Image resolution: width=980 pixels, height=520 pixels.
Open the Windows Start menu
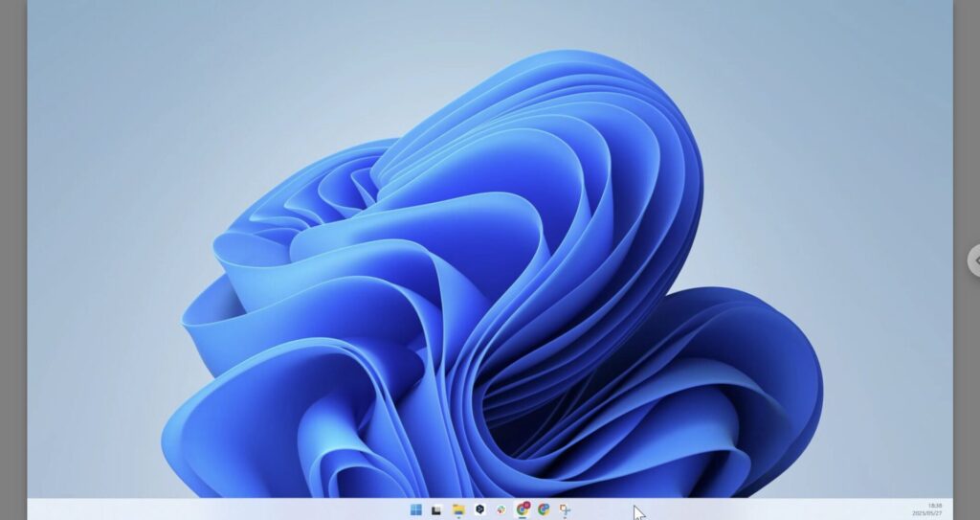coord(416,509)
